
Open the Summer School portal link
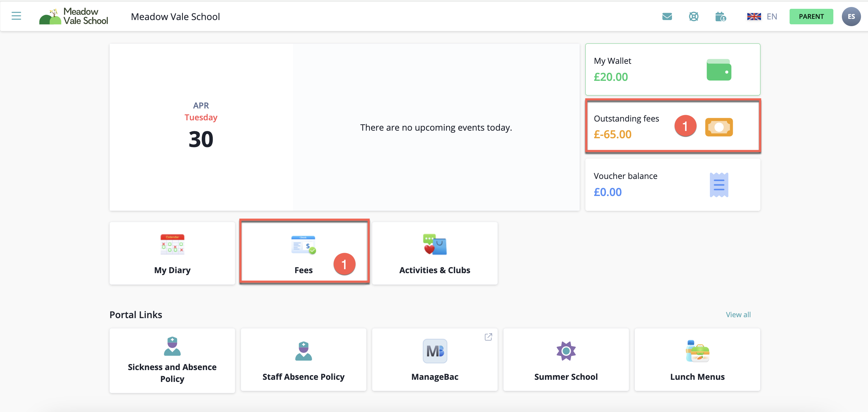click(x=566, y=360)
